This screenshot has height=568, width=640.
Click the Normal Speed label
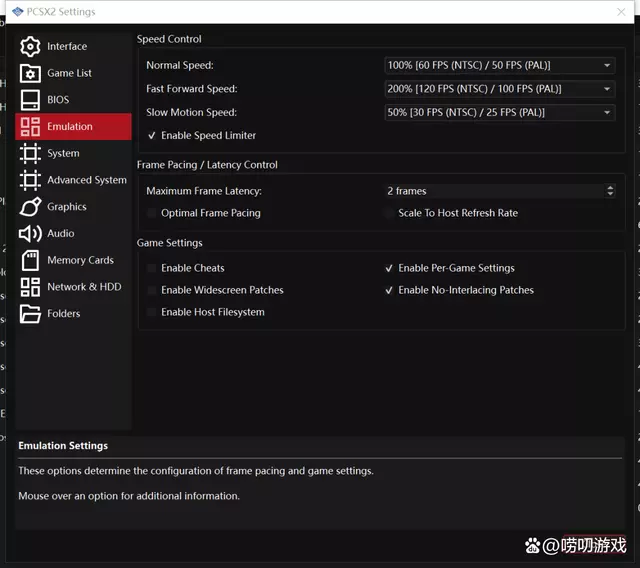180,65
